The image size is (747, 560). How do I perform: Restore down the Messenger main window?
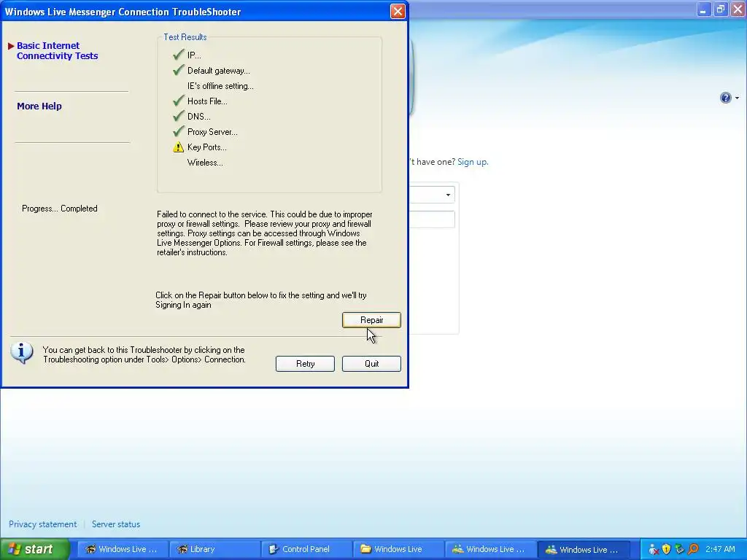point(720,9)
